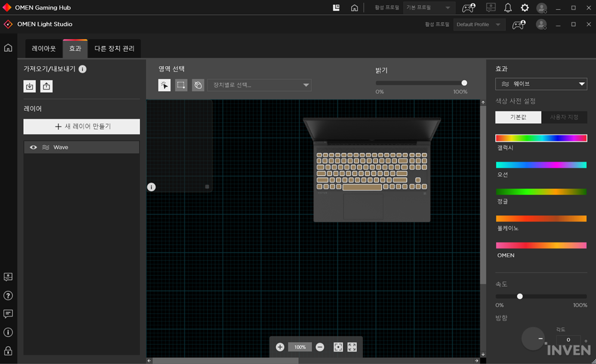This screenshot has height=364, width=596.
Task: Click 새 레이어 만들기 button
Action: click(x=82, y=126)
